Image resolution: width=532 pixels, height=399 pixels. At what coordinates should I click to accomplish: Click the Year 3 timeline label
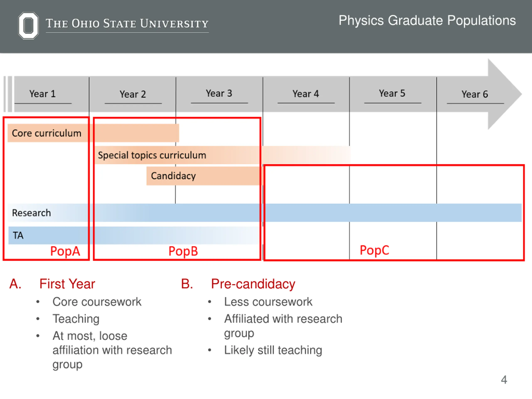pos(219,93)
